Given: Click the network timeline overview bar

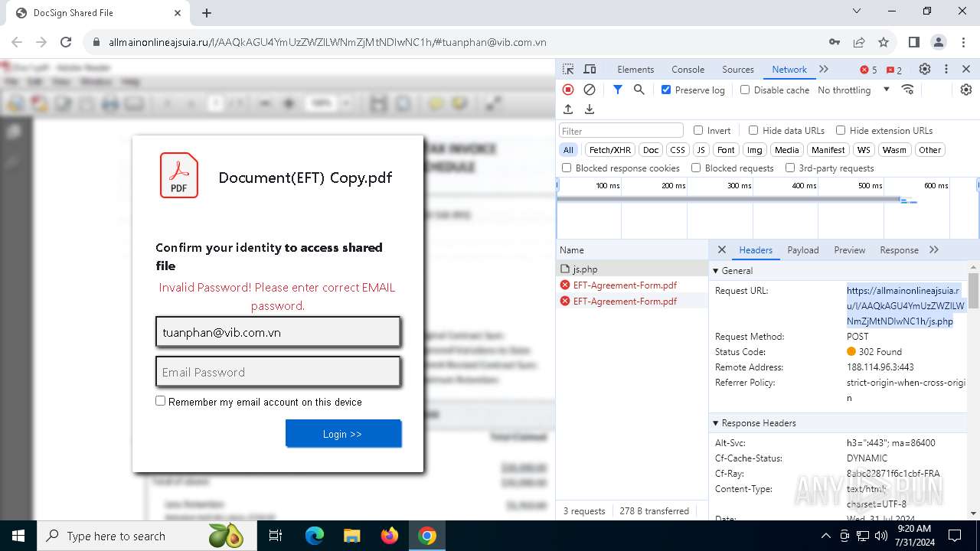Looking at the screenshot, I should coord(767,208).
